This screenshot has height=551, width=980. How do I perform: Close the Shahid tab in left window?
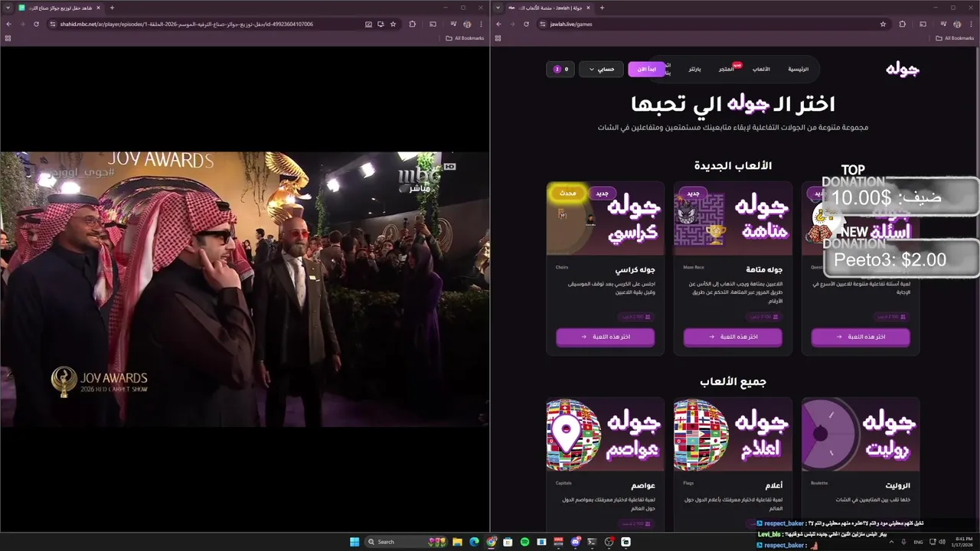tap(100, 8)
